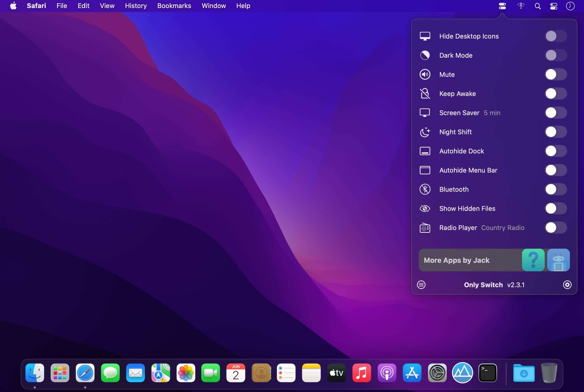Open the Bookmarks menu
584x392 pixels.
point(174,6)
